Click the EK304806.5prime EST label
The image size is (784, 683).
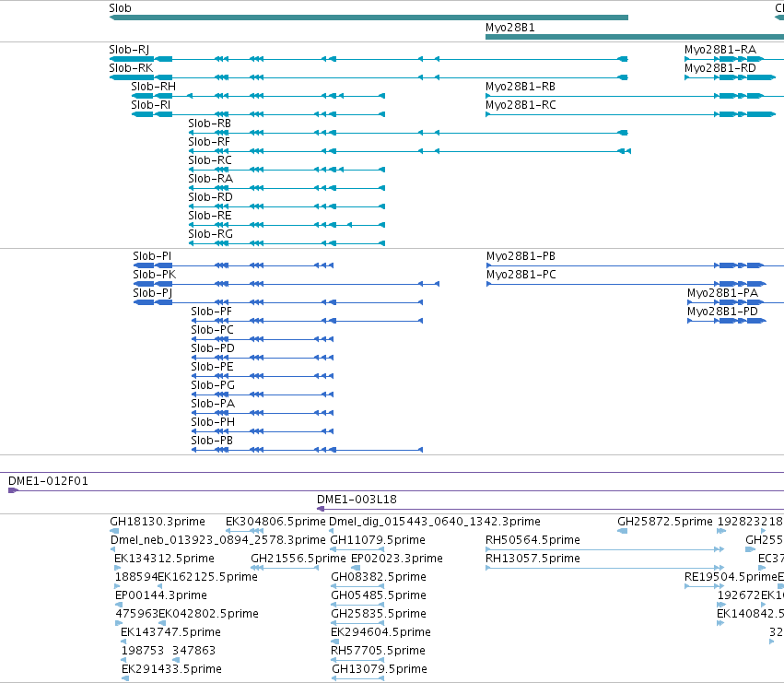click(275, 522)
